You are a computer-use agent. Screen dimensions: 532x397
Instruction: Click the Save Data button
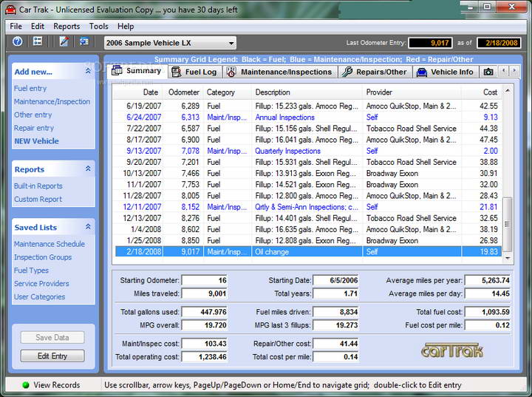(x=52, y=337)
